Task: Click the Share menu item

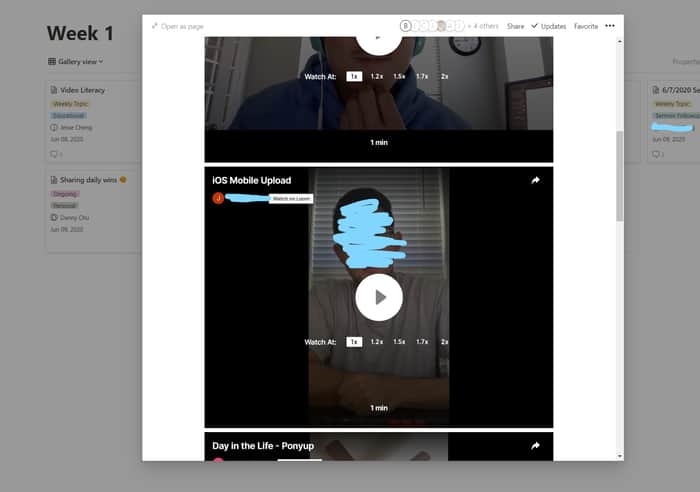Action: (516, 26)
